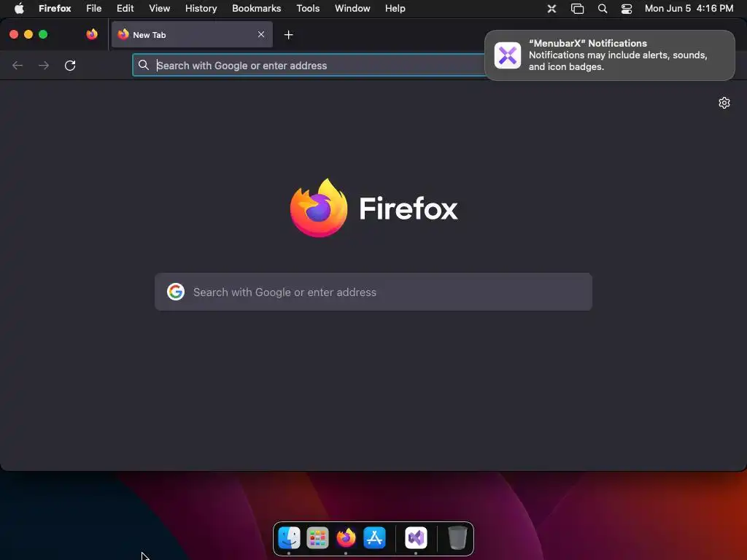Open Visual Studio from the Dock

point(416,537)
